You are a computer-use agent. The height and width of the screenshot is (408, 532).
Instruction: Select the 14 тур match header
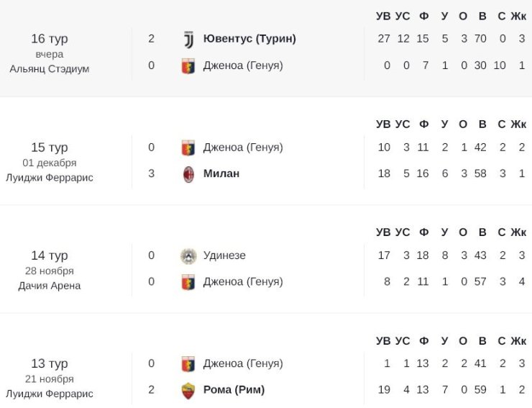coord(50,255)
